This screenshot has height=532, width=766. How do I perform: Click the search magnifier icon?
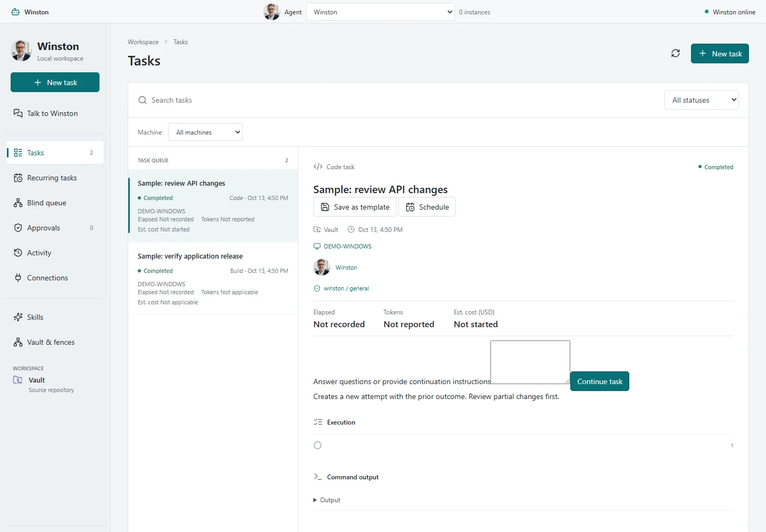point(143,100)
